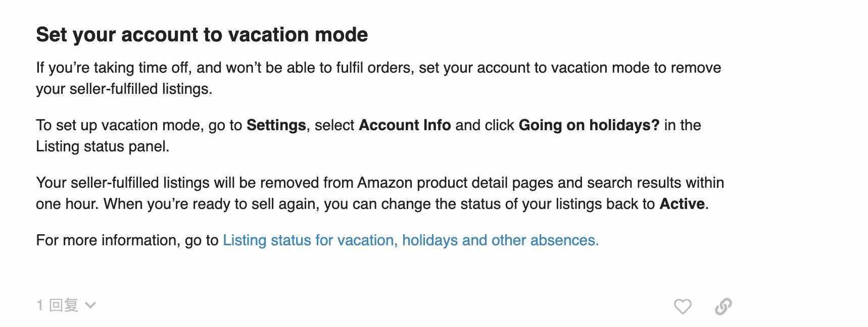The image size is (868, 327).
Task: Click the bold word Settings
Action: [x=276, y=125]
